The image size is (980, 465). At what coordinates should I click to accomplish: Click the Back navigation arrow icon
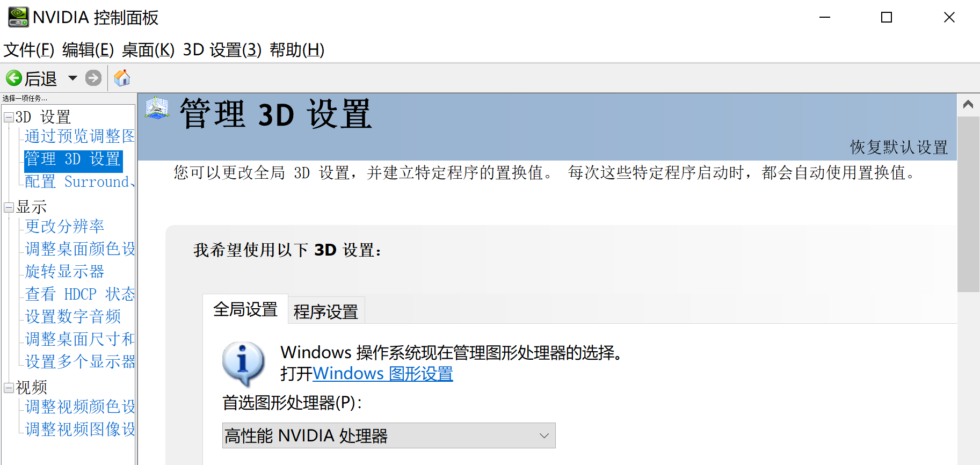coord(14,78)
